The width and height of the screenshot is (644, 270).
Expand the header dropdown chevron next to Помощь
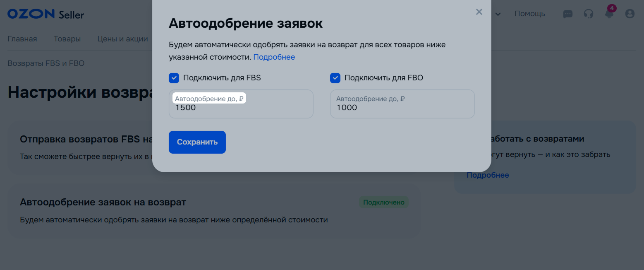498,14
